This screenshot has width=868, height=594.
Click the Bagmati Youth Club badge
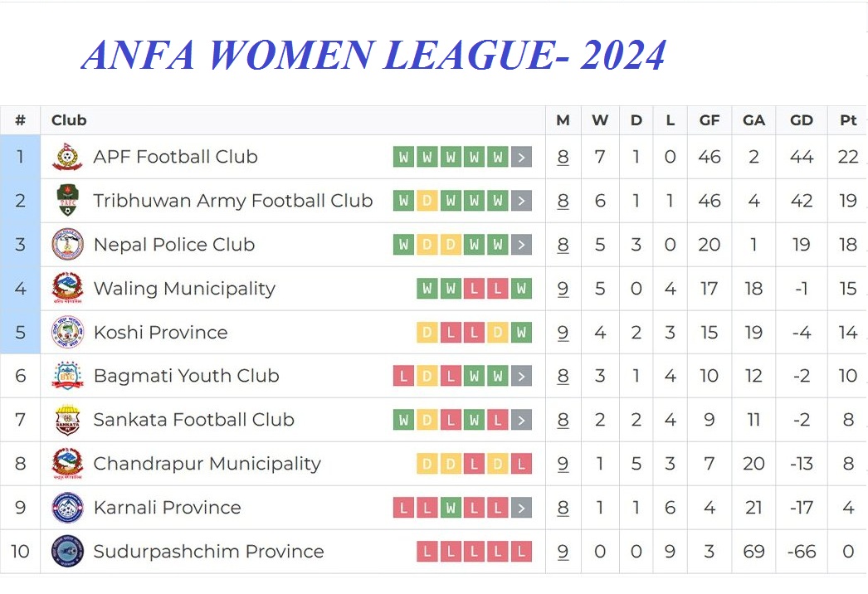[x=67, y=376]
